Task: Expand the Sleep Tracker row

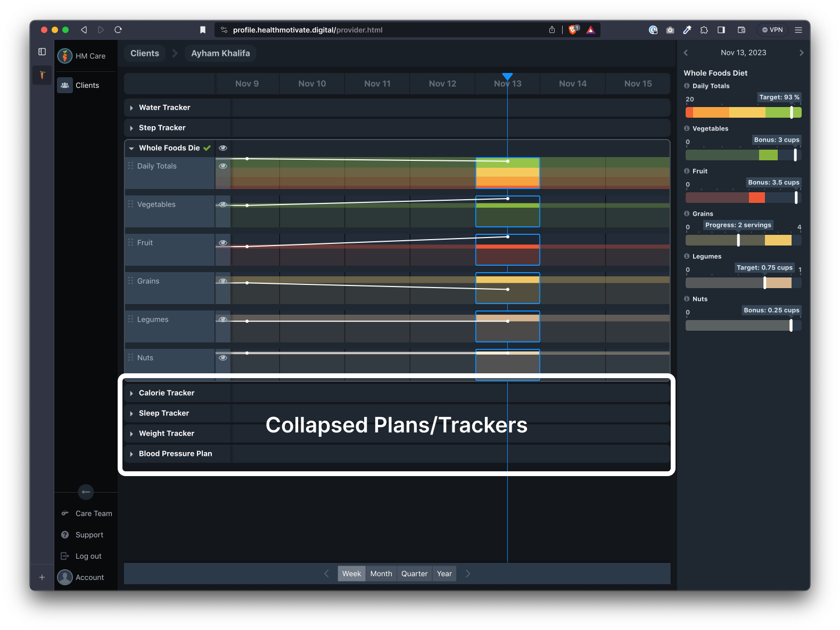Action: [131, 414]
